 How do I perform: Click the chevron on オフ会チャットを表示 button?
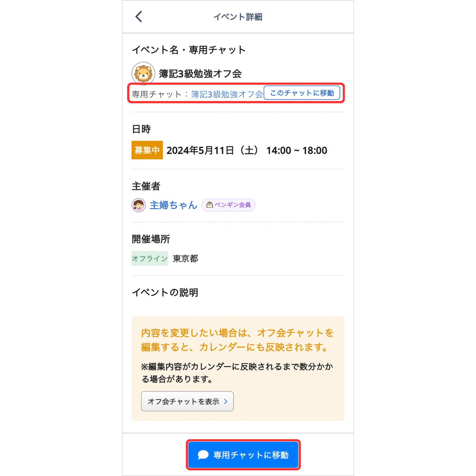pyautogui.click(x=226, y=401)
